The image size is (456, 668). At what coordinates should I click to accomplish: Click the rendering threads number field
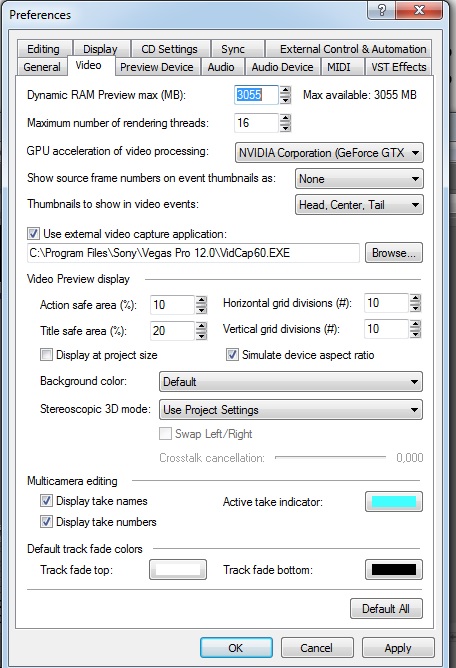[256, 123]
